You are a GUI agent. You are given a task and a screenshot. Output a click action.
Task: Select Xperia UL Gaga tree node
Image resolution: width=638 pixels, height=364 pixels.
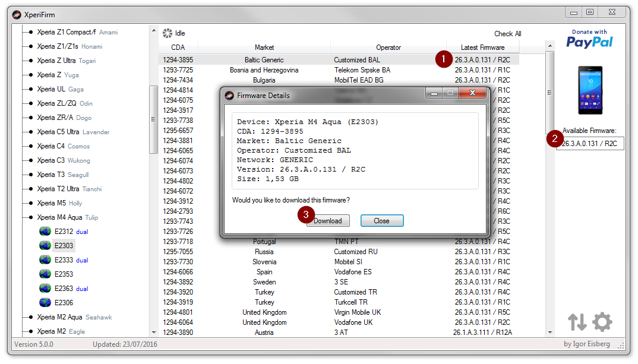coord(60,89)
